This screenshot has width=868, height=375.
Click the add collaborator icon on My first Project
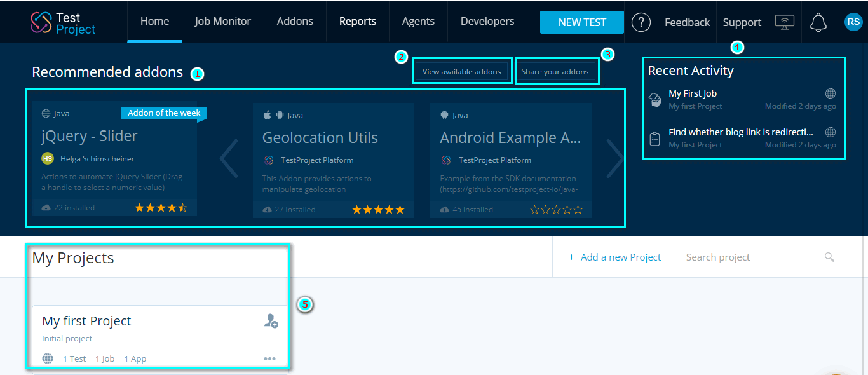point(271,322)
